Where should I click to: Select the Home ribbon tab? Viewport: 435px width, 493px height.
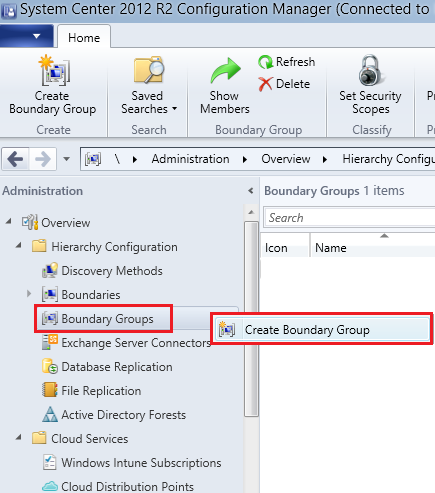[x=84, y=38]
